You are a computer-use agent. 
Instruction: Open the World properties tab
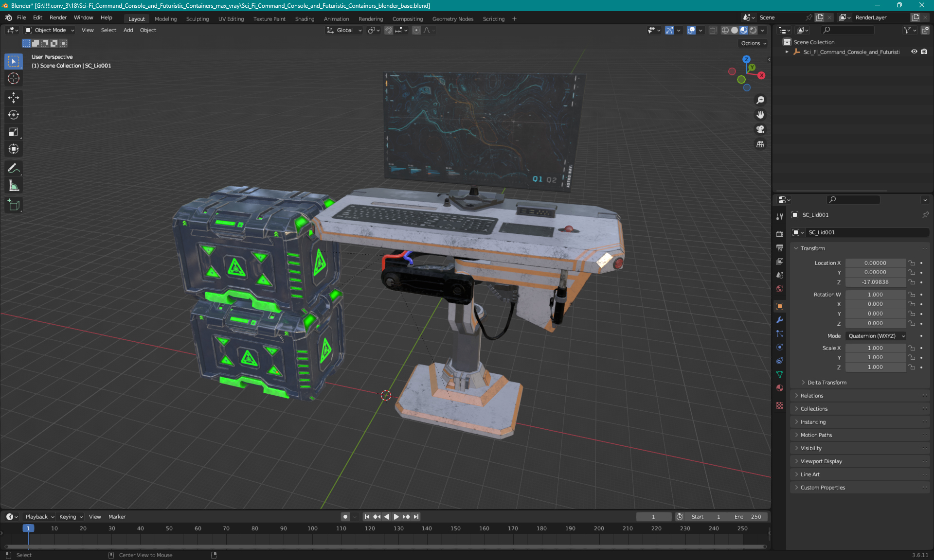pyautogui.click(x=780, y=289)
